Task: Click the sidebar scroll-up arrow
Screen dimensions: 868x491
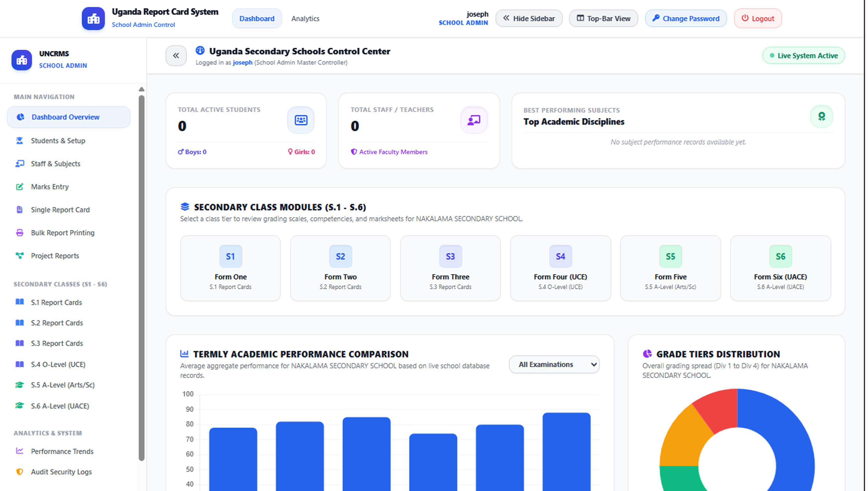Action: (142, 89)
